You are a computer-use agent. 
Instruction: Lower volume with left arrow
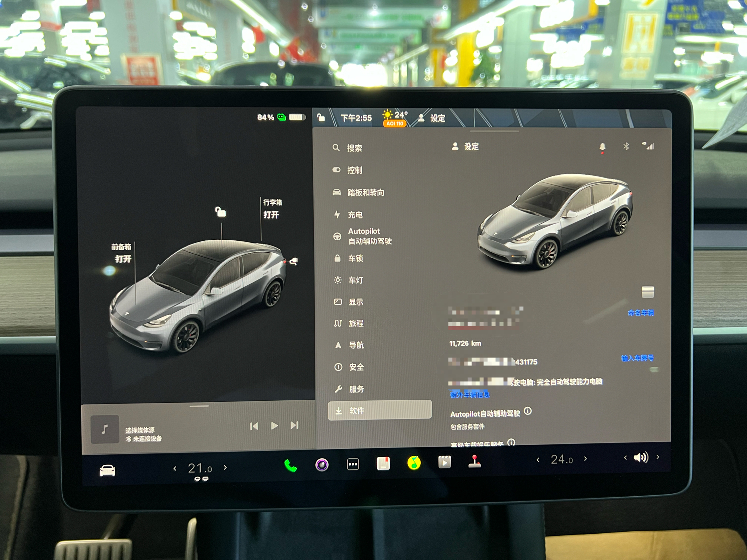coord(625,458)
